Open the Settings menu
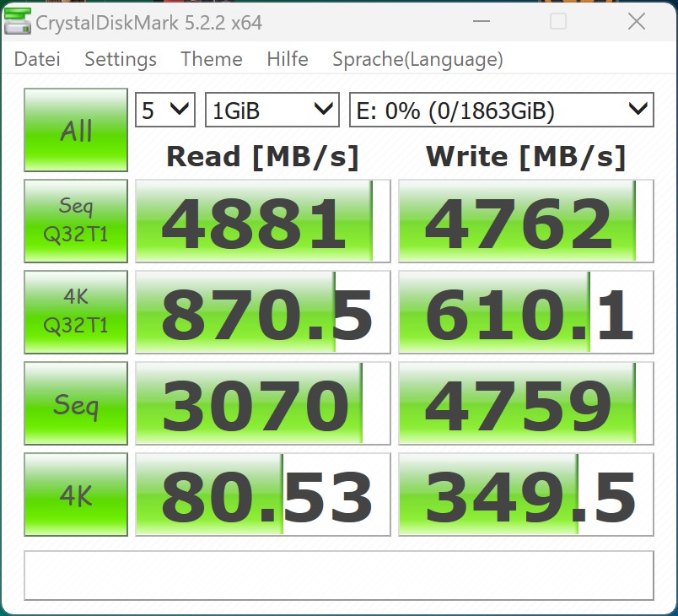The image size is (678, 616). click(x=121, y=59)
